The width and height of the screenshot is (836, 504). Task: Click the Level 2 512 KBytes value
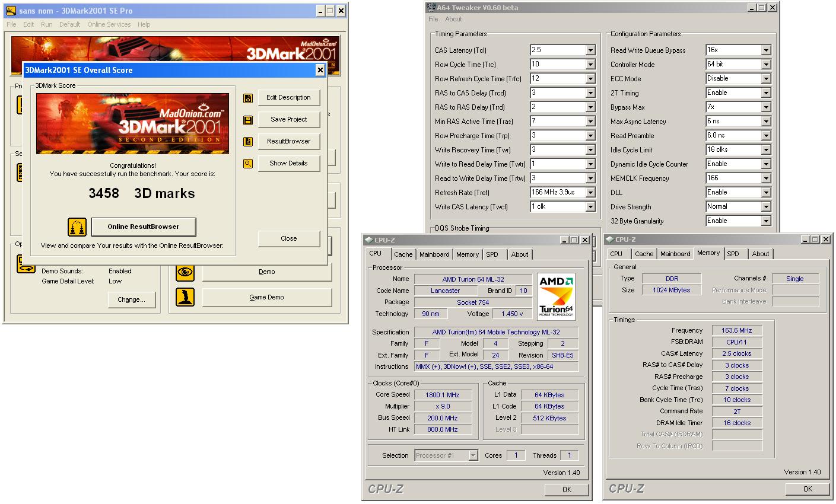[549, 418]
